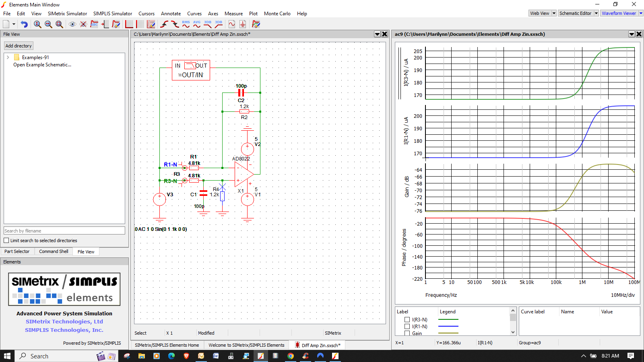Click the add-axis arrow icon
The height and width of the screenshot is (362, 644).
(105, 24)
